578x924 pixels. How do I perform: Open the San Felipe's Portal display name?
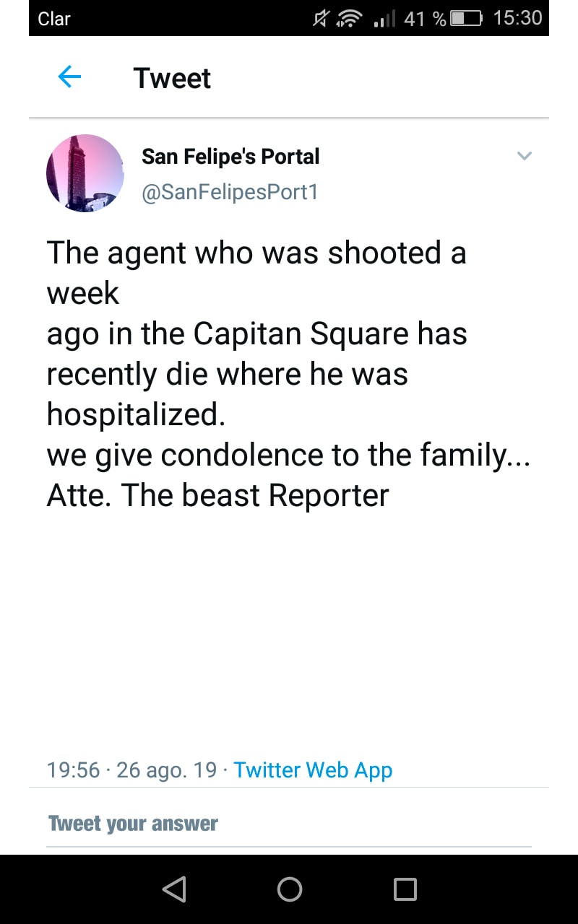click(230, 156)
